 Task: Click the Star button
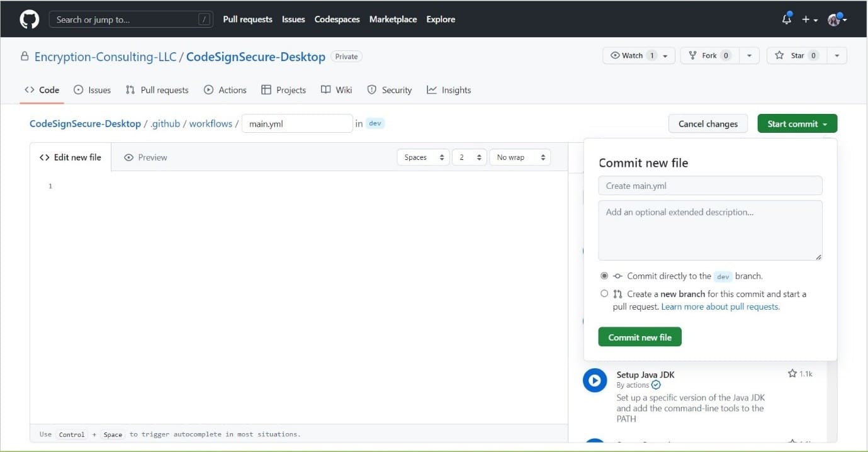(797, 55)
